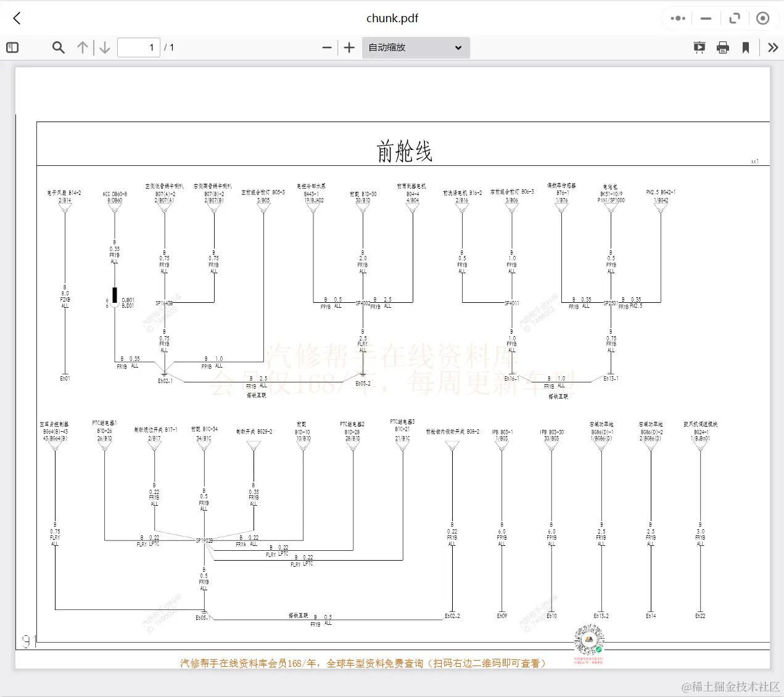Open the three-dots more options menu
This screenshot has height=697, width=784.
point(678,19)
